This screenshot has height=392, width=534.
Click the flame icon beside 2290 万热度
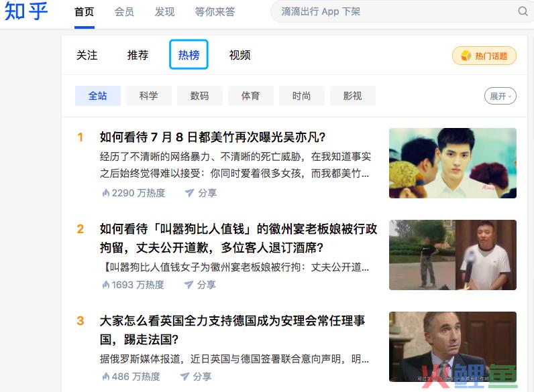106,193
